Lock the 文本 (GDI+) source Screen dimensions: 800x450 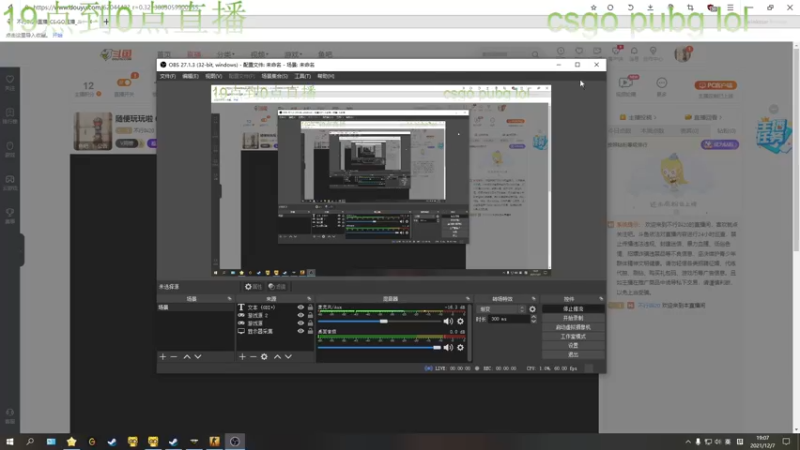(x=310, y=308)
